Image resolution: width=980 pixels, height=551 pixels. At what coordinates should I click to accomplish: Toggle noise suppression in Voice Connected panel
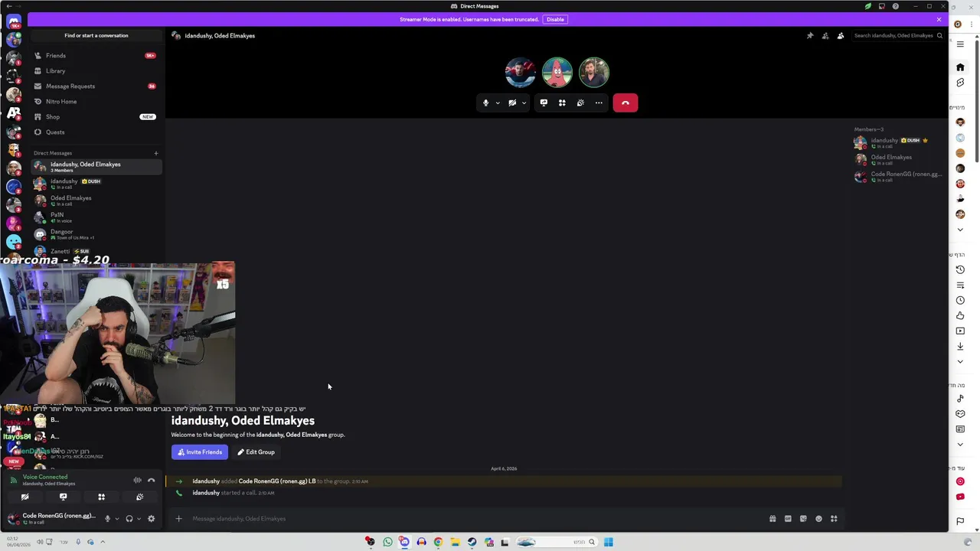pyautogui.click(x=138, y=481)
